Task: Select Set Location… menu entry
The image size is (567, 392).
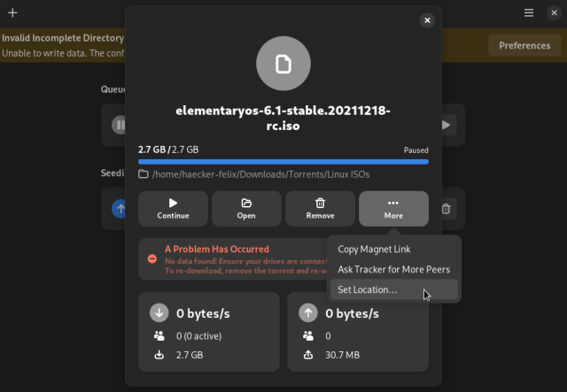Action: (393, 289)
